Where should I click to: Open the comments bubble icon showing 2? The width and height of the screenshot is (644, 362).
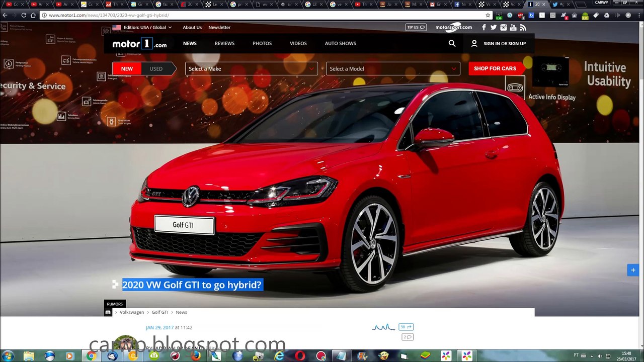(408, 337)
